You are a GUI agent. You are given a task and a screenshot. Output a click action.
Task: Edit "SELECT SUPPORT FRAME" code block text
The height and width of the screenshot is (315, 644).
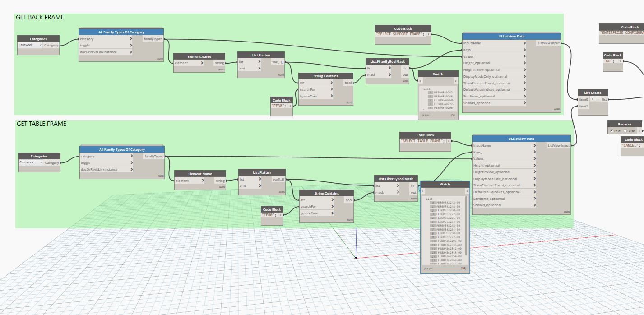coord(400,34)
